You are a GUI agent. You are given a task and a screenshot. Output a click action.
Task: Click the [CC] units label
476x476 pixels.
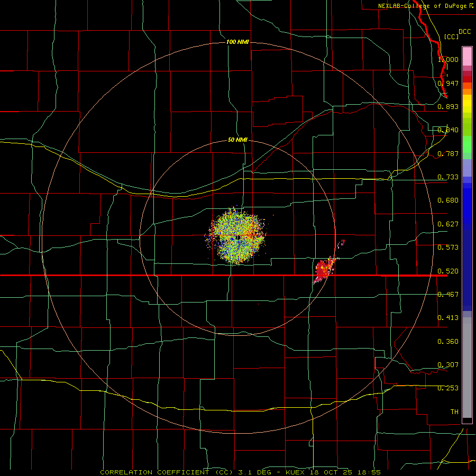(x=451, y=36)
